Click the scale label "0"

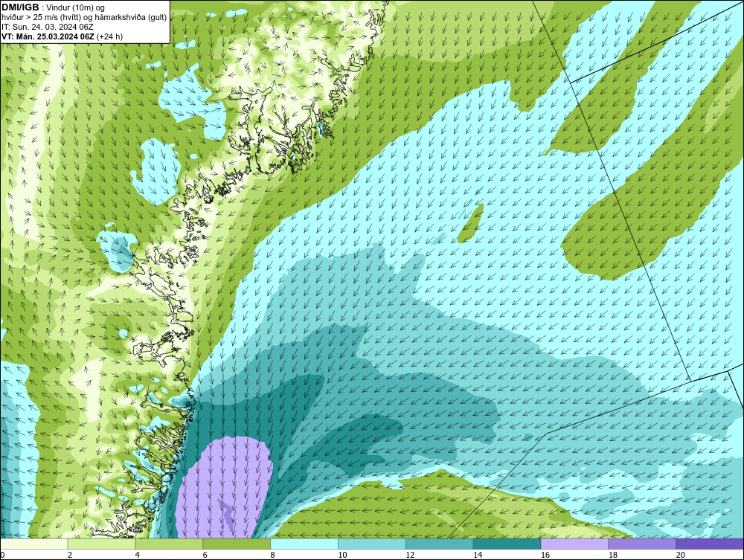[2, 555]
